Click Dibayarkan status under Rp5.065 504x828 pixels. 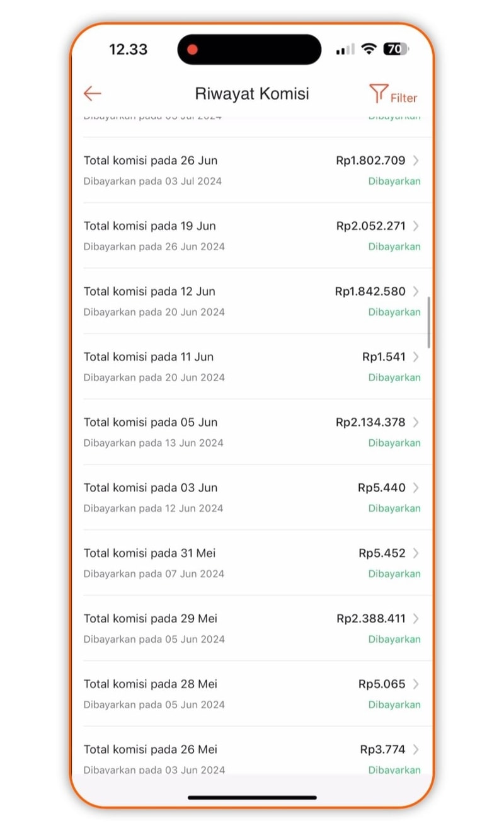(394, 705)
